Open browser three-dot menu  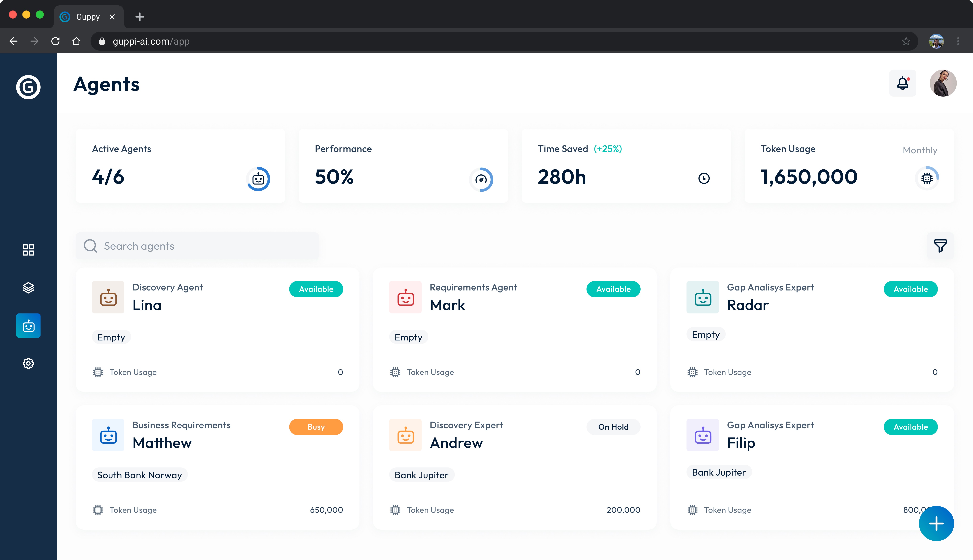958,41
